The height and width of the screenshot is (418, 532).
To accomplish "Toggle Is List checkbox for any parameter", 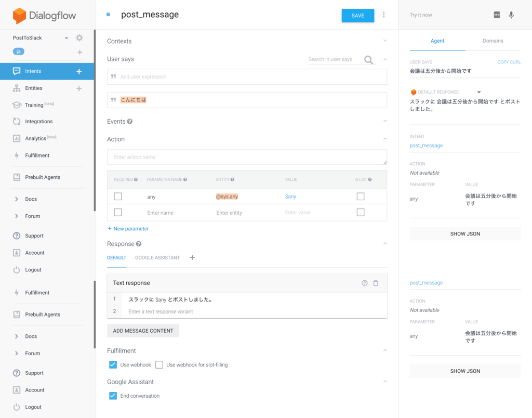I will [361, 197].
